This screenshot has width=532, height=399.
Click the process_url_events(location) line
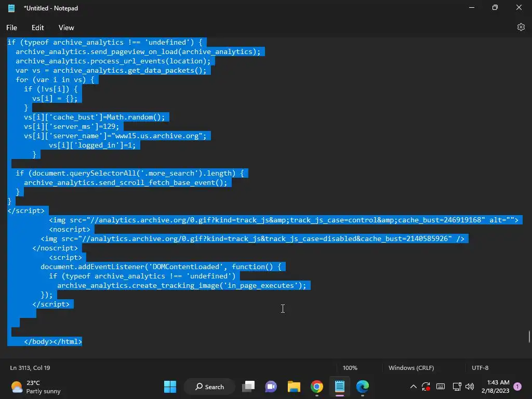(113, 61)
